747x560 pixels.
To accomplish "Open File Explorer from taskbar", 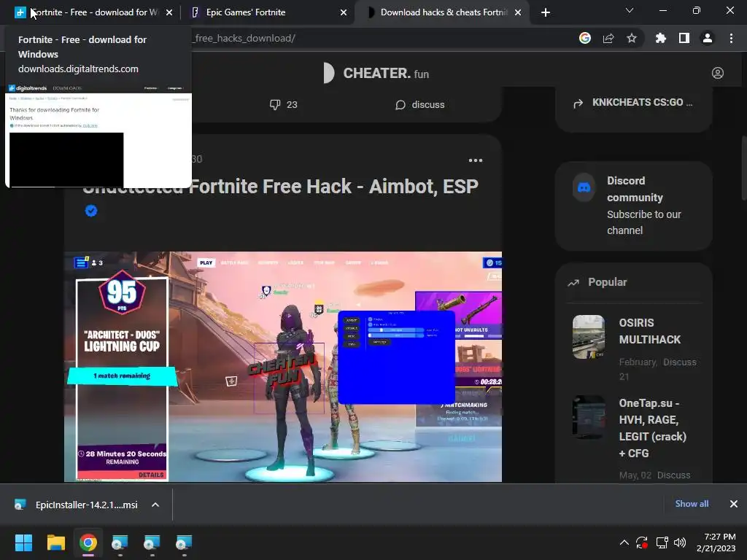I will (x=55, y=542).
